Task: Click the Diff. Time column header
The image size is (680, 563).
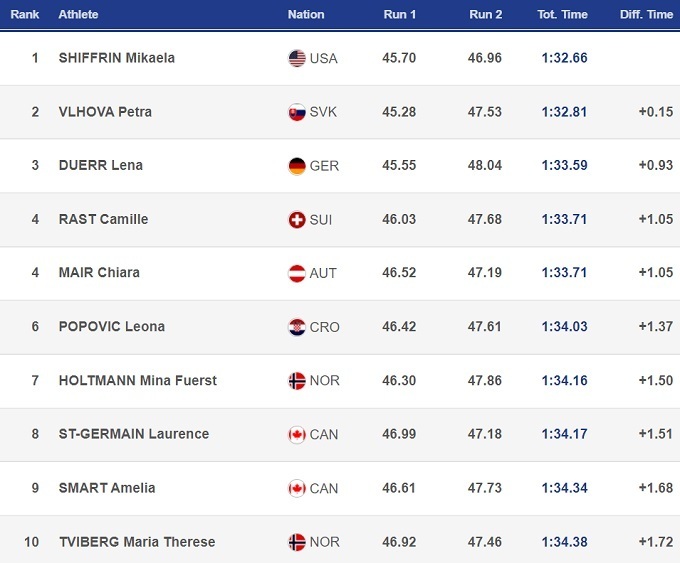Action: click(646, 15)
